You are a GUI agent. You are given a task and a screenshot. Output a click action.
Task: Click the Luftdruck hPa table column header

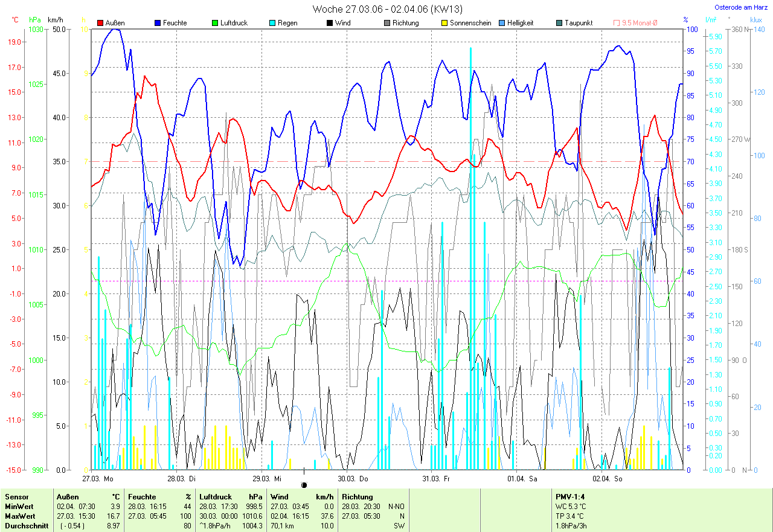[231, 497]
